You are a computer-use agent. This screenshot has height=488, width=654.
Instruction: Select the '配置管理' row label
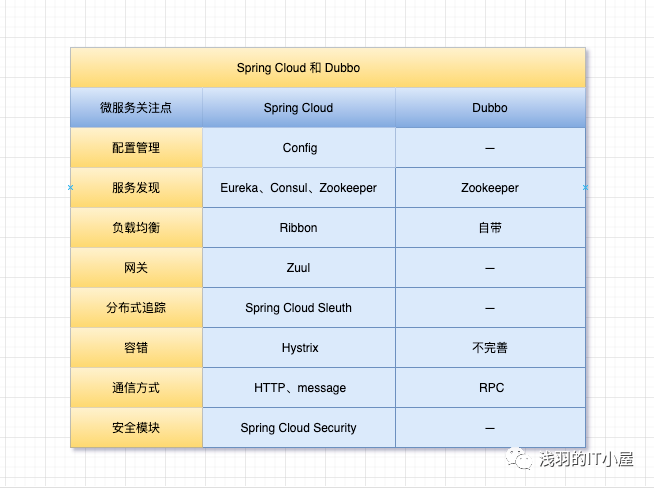[136, 148]
